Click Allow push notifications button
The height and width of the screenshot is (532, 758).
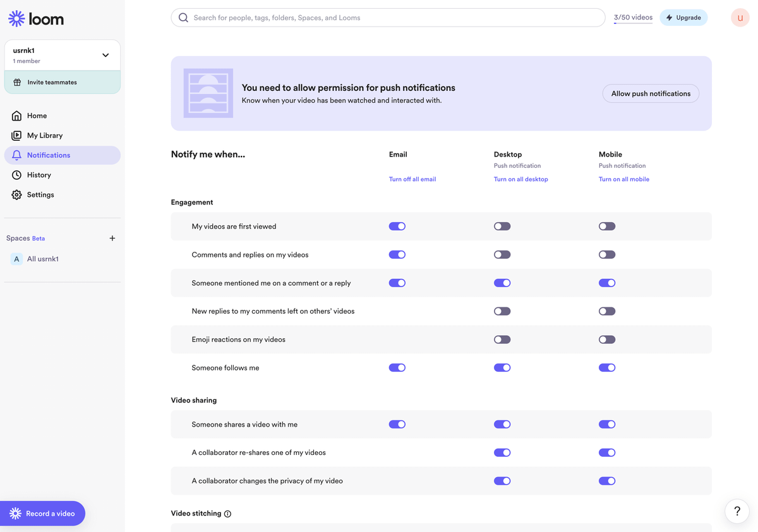(x=651, y=93)
